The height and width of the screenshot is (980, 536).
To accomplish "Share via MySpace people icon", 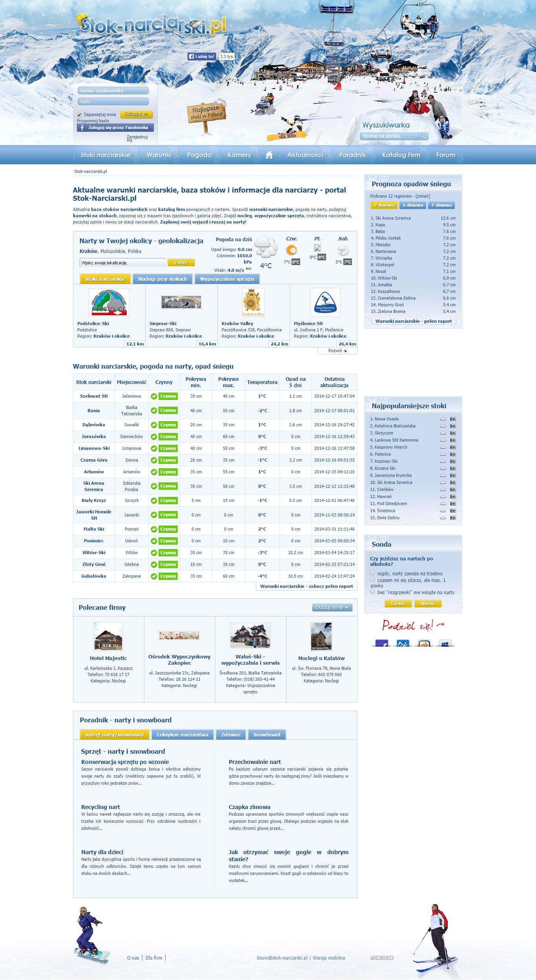I will pos(445,643).
